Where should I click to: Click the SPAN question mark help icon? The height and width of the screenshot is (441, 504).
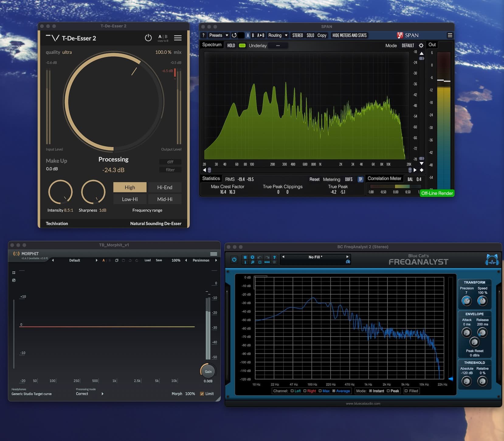(x=203, y=35)
